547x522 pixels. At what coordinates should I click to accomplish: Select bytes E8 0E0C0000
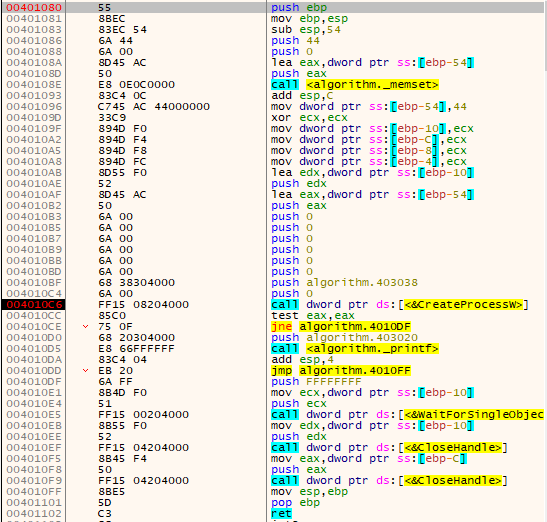click(136, 84)
